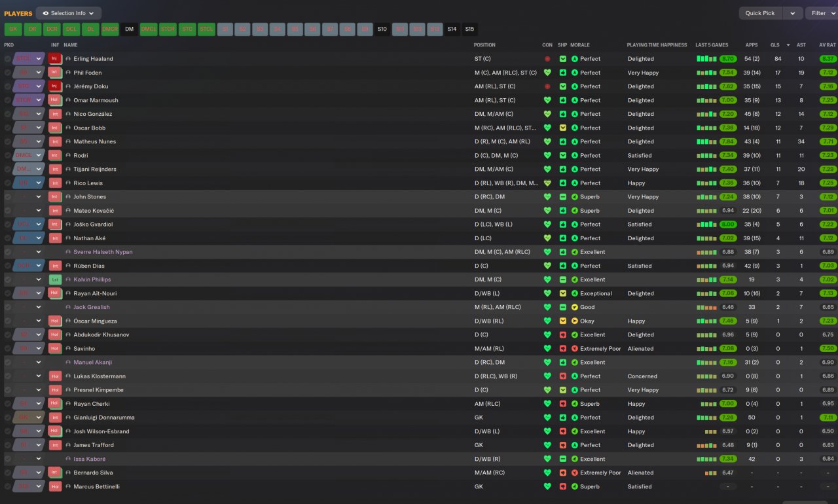Open the Selection Info dropdown
Viewport: 838px width, 504px height.
pos(69,13)
